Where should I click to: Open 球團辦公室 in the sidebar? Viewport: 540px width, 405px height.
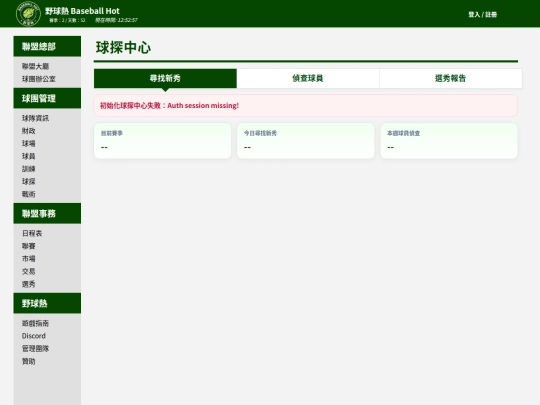click(x=39, y=79)
